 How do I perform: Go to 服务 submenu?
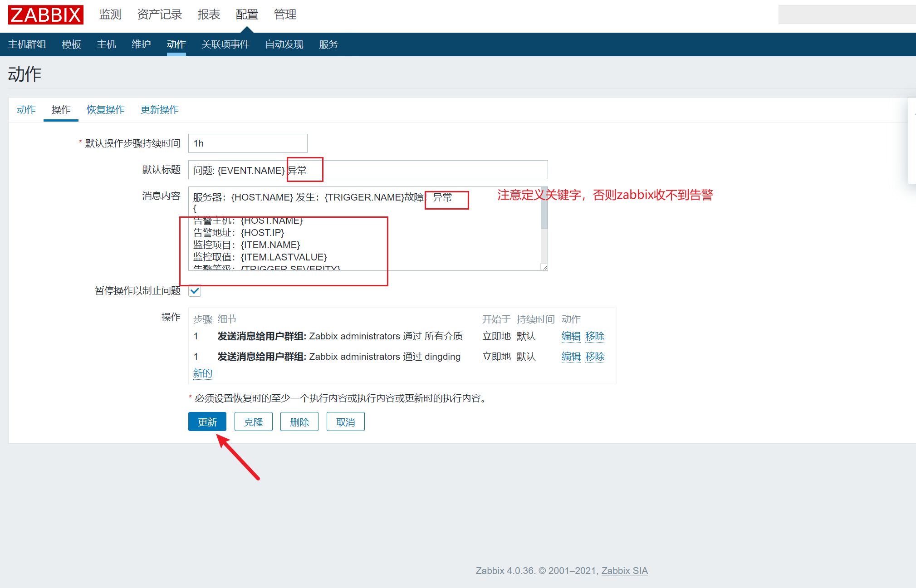pos(328,44)
